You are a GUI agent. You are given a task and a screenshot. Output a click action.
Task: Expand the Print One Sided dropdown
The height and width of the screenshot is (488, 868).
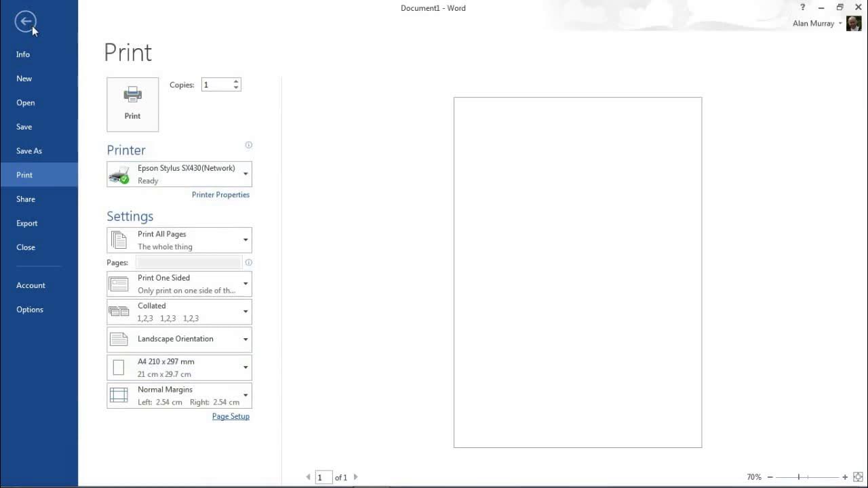(179, 284)
